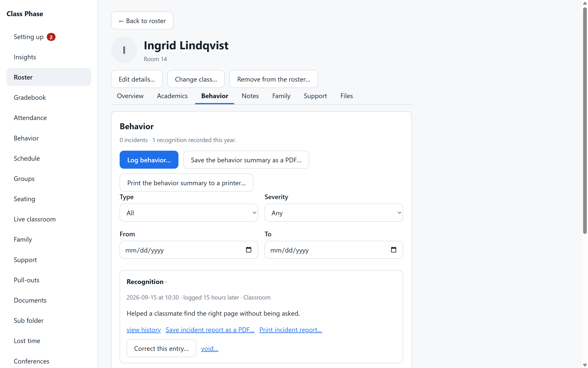588x368 pixels.
Task: Click Save incident report as a PDF link
Action: [x=210, y=330]
